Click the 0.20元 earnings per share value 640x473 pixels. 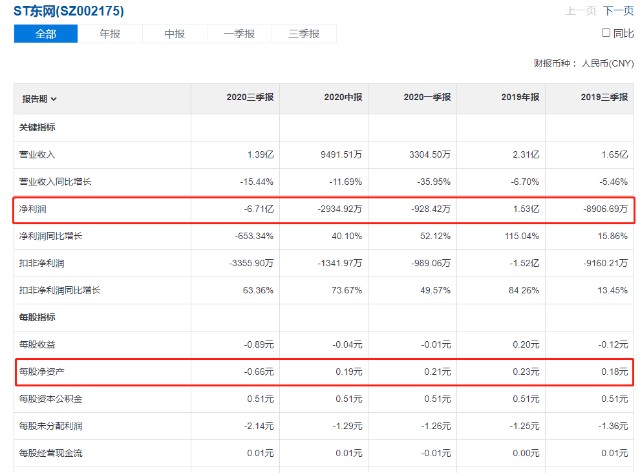tap(526, 344)
